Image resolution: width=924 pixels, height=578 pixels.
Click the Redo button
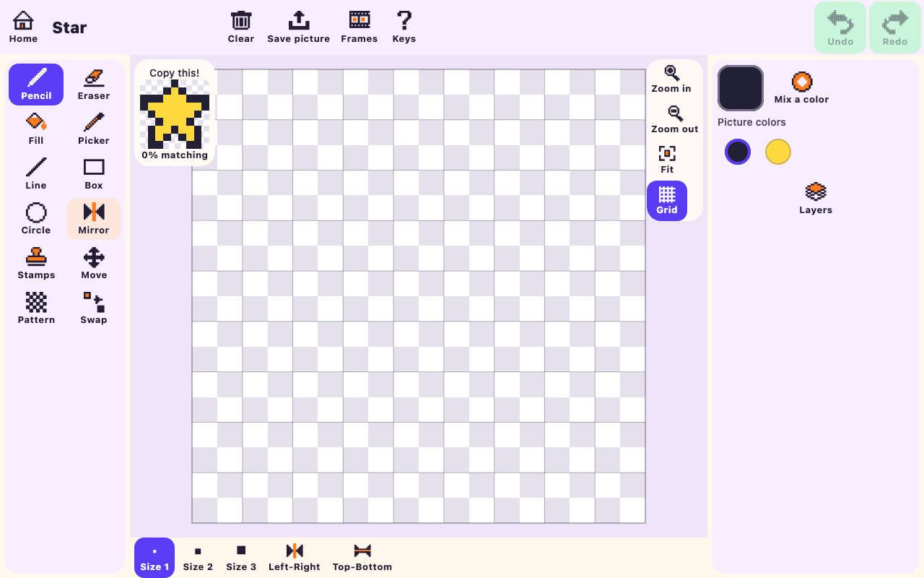click(895, 27)
